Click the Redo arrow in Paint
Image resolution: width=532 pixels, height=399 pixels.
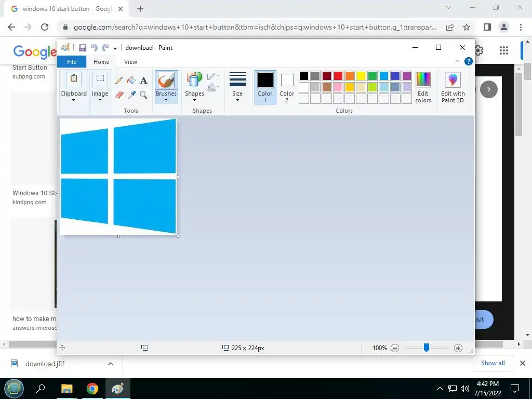tap(105, 48)
